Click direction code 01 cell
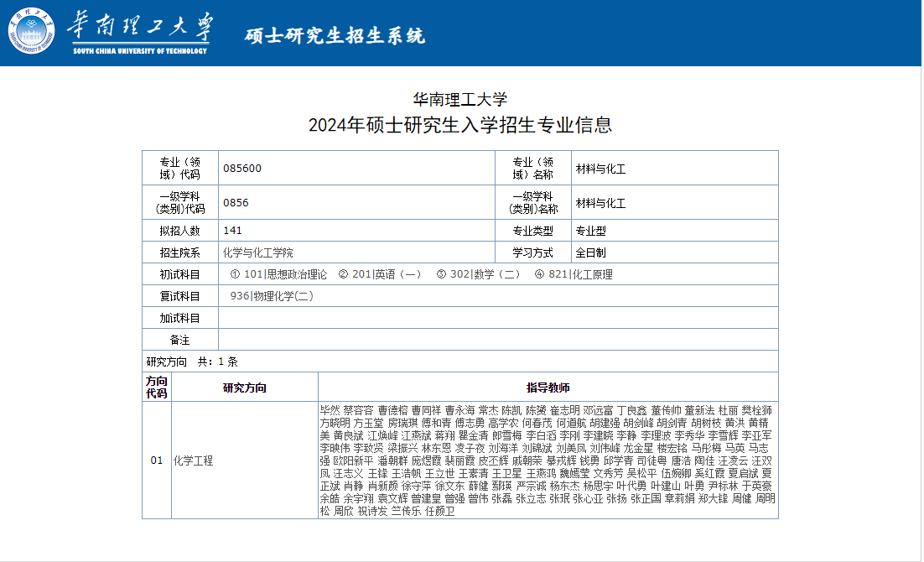924x562 pixels. pos(157,460)
